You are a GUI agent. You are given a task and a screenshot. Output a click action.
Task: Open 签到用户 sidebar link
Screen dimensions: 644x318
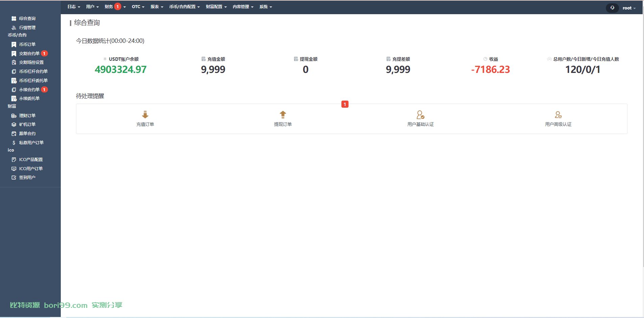[x=27, y=178]
